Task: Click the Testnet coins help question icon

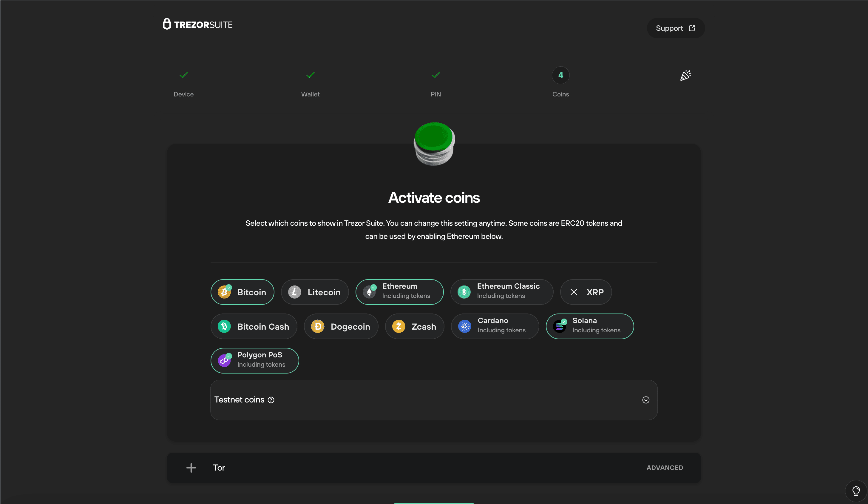Action: coord(271,400)
